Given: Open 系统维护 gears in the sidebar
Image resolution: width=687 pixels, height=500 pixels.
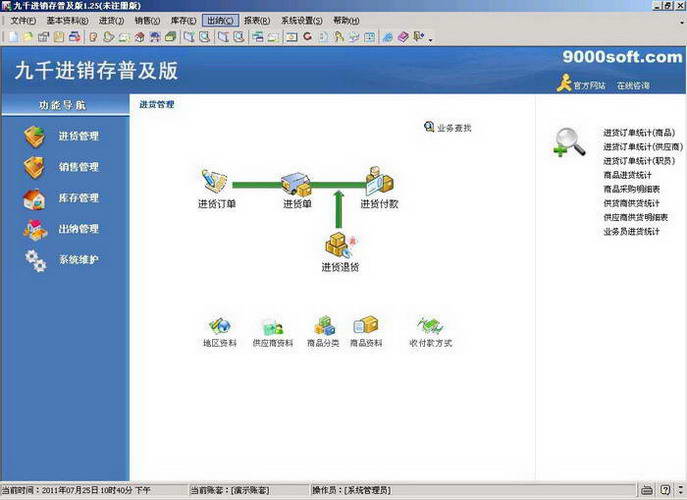Looking at the screenshot, I should click(61, 260).
